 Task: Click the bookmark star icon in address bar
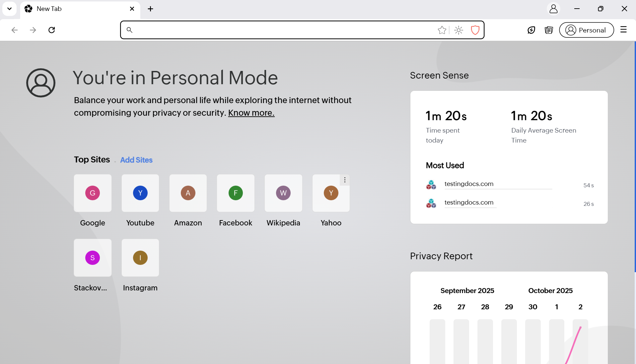(x=442, y=30)
